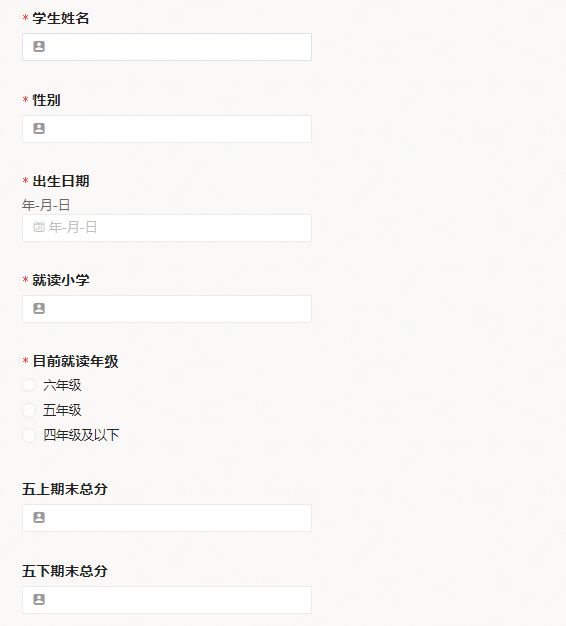Screen dimensions: 566x626
Task: Select the 五年级 radio button
Action: [x=29, y=410]
